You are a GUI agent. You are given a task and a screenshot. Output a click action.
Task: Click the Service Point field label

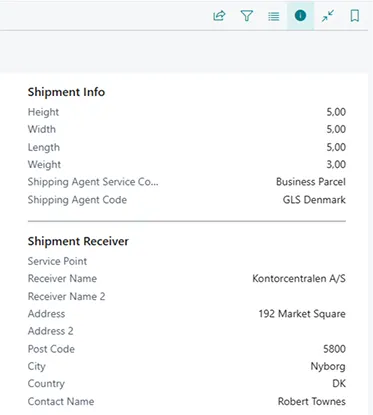(x=57, y=261)
